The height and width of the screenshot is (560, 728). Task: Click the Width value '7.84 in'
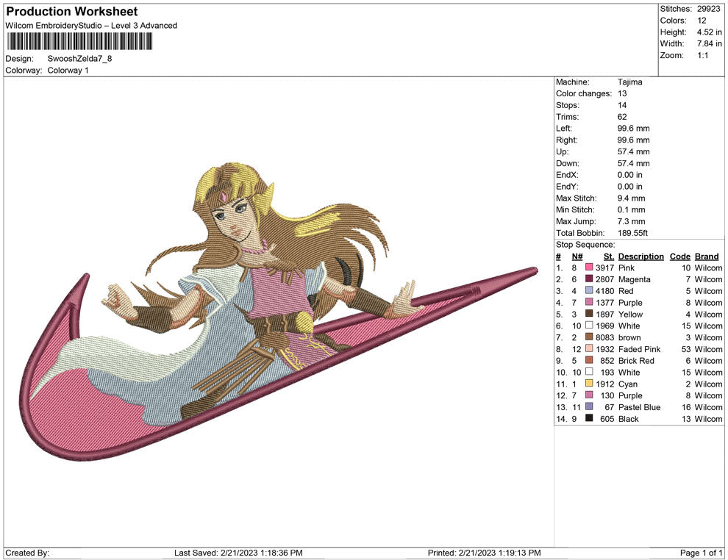pos(709,43)
